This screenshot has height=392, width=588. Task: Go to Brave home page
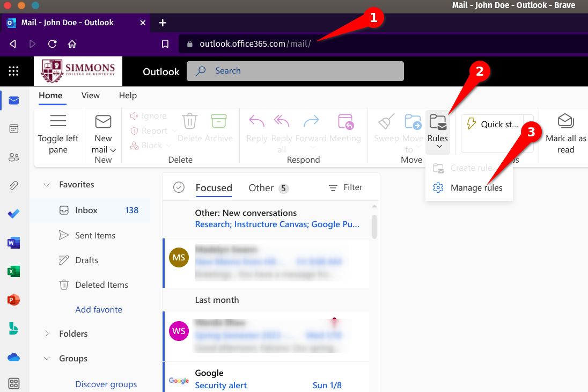click(x=72, y=44)
